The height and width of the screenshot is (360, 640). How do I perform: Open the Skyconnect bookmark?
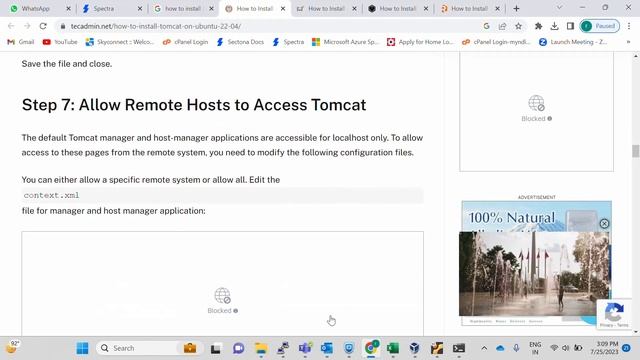[120, 42]
